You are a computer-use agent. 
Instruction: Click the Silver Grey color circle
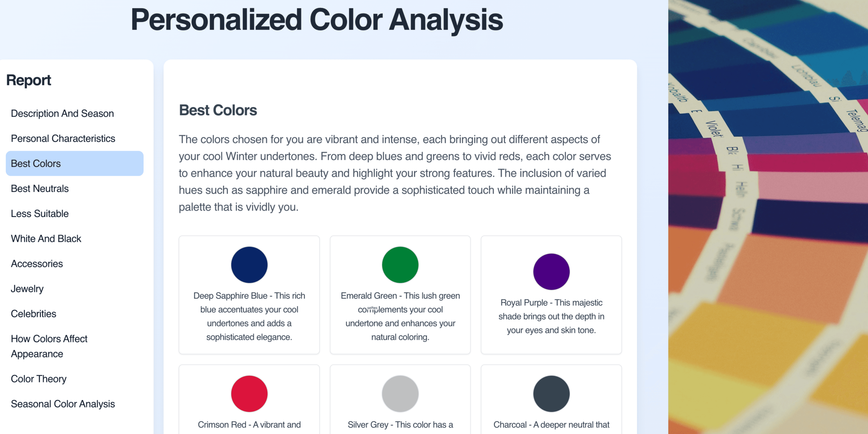[x=400, y=394]
